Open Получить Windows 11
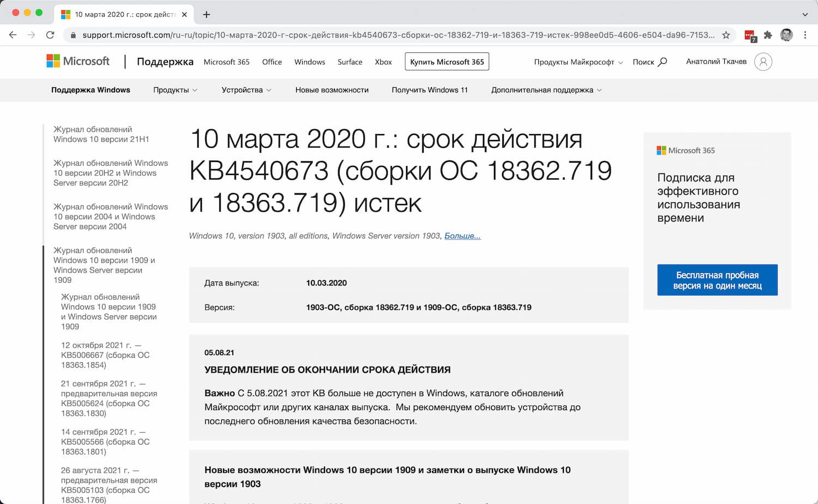Screen dimensions: 818x504 [x=430, y=90]
